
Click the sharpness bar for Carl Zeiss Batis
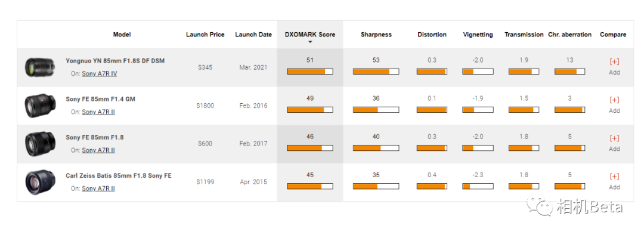pyautogui.click(x=376, y=186)
